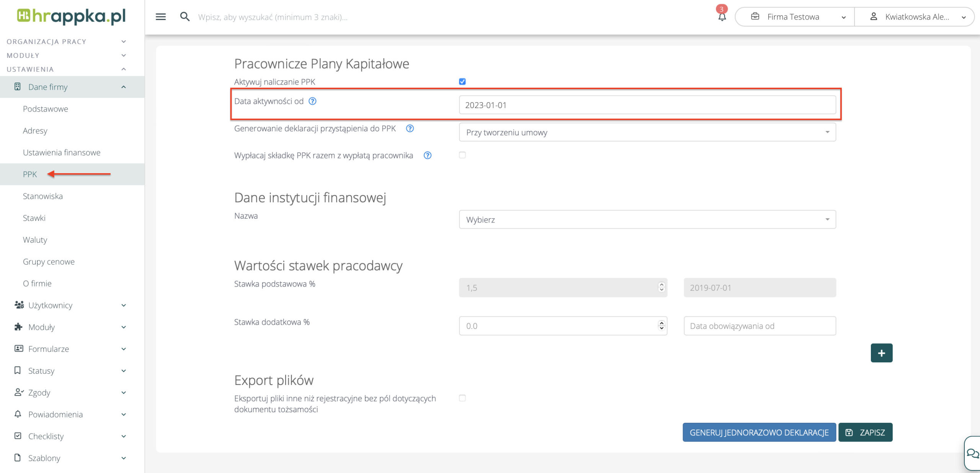Screen dimensions: 980x473
Task: Select Ustawienia finansowe in sidebar
Action: pos(62,152)
